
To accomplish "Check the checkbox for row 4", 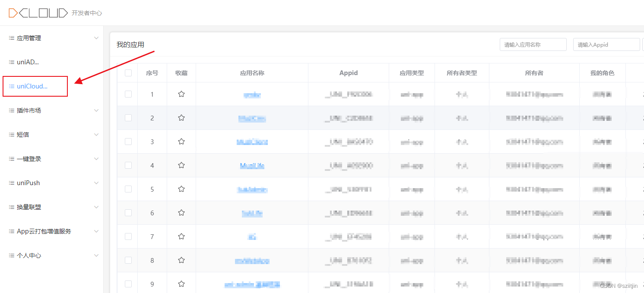I will (128, 165).
